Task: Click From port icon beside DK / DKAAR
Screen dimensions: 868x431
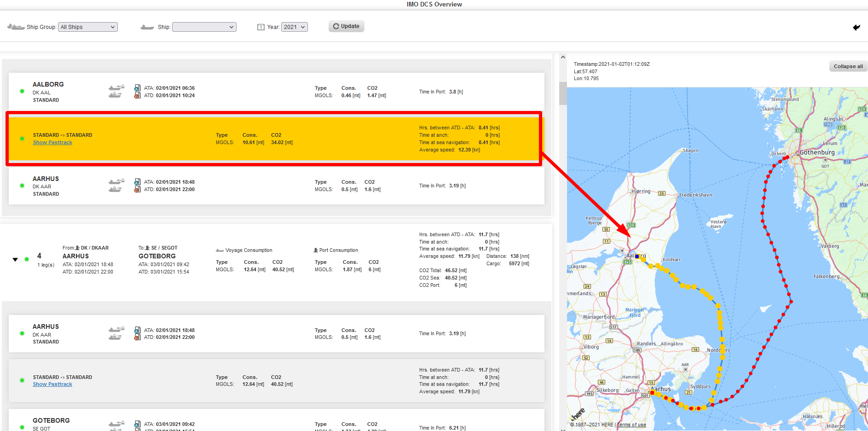Action: (x=77, y=248)
